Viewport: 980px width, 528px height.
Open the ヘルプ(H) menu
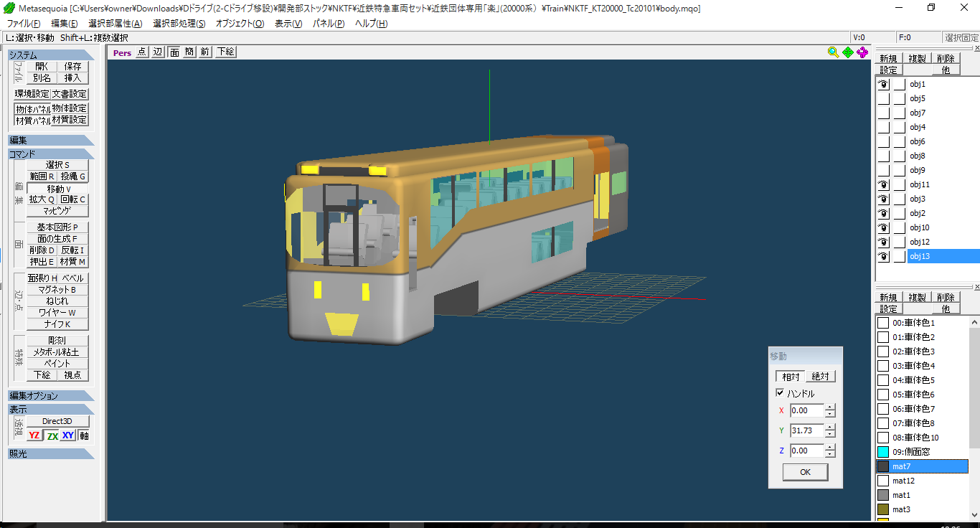[372, 24]
